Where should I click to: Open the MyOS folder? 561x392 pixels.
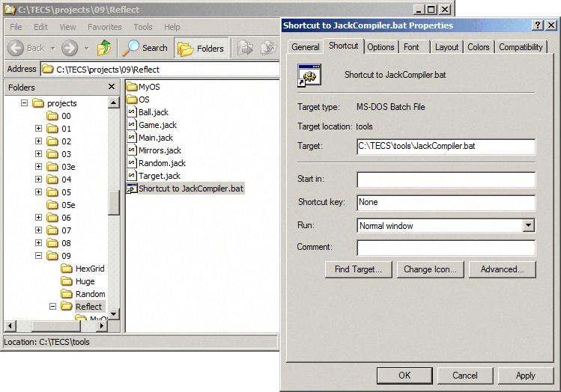(x=149, y=87)
